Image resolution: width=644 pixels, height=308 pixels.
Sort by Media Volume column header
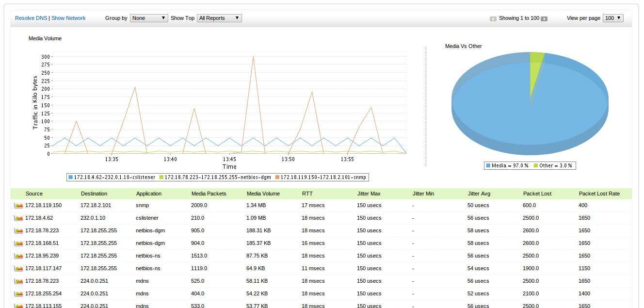point(263,194)
